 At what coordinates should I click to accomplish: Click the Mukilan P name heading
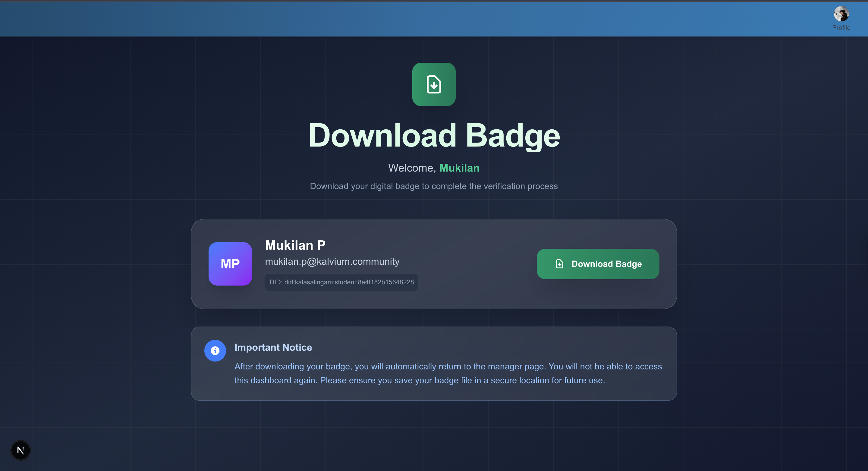(295, 245)
